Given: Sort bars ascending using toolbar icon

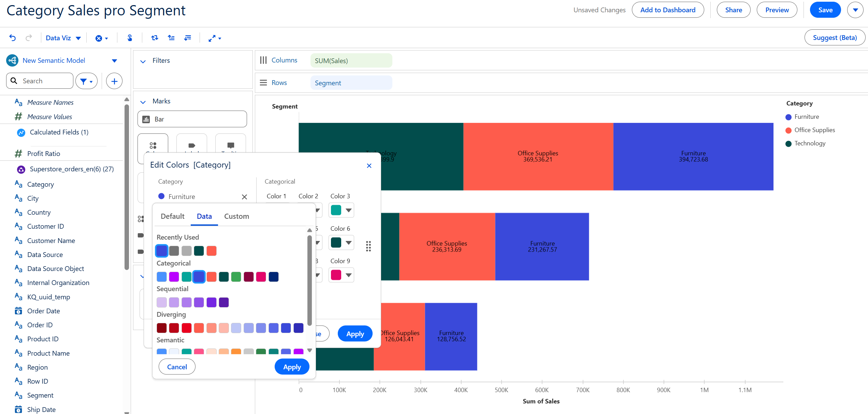Looking at the screenshot, I should coord(171,38).
